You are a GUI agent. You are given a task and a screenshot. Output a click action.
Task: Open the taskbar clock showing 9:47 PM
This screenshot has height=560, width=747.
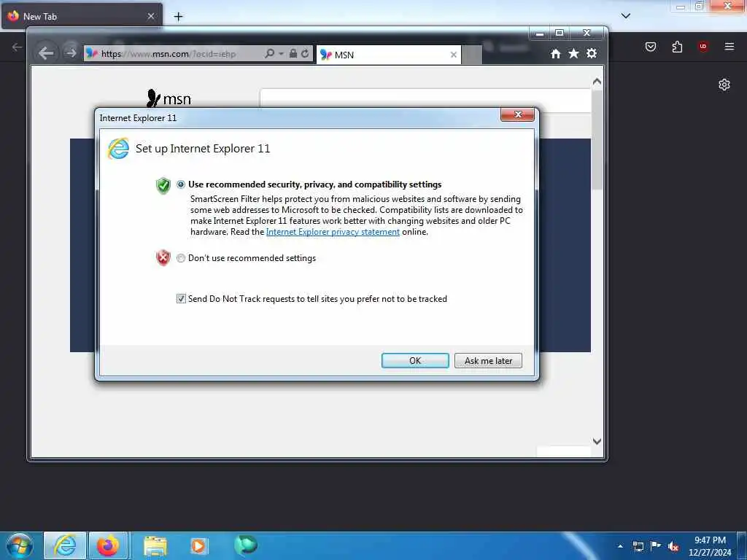click(x=710, y=546)
